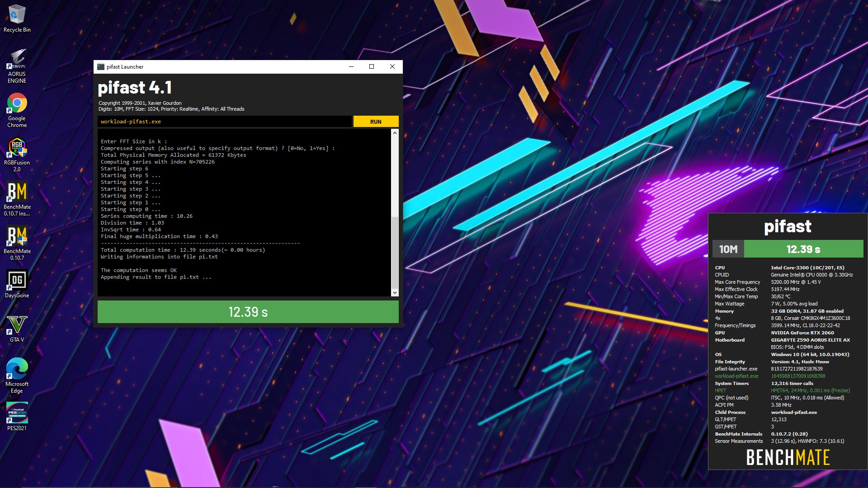Screen dimensions: 868x488
Task: Click the pifast Launcher title bar icon
Action: [x=101, y=66]
